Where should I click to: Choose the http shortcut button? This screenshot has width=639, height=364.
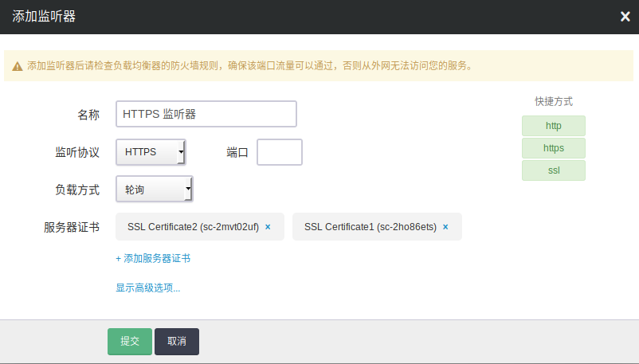[554, 126]
